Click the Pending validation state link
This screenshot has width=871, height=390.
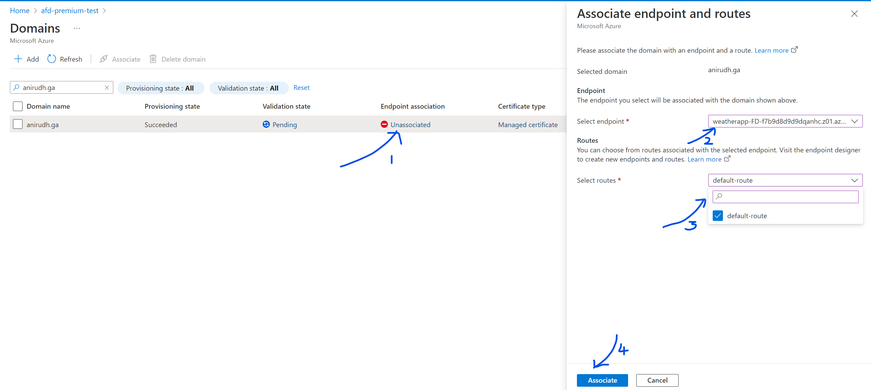click(x=284, y=125)
